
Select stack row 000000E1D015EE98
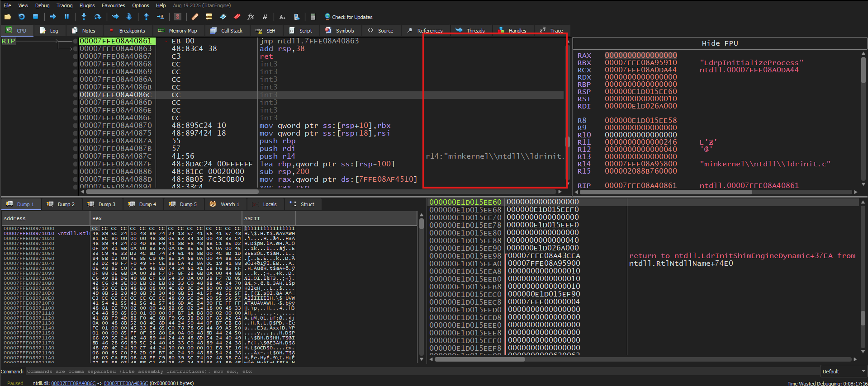tap(643, 256)
